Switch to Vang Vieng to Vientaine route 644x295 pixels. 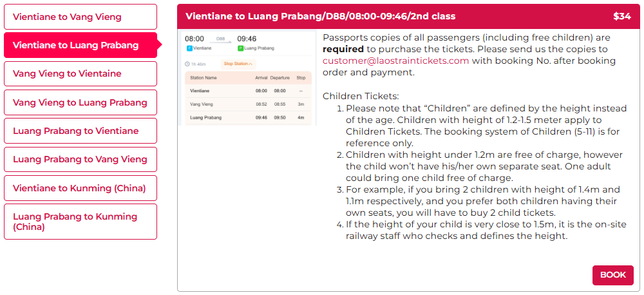[80, 73]
